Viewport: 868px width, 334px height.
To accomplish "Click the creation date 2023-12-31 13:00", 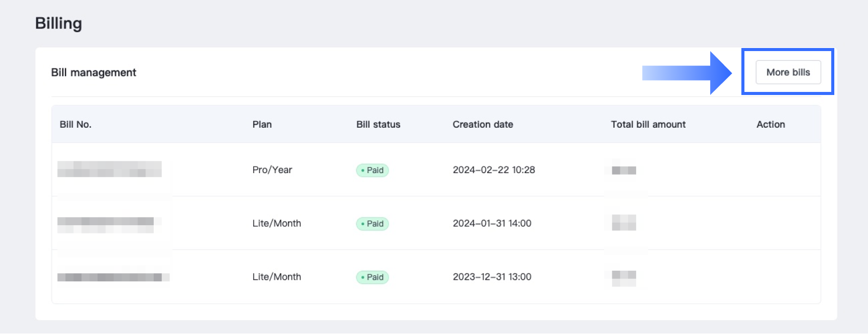I will coord(492,277).
